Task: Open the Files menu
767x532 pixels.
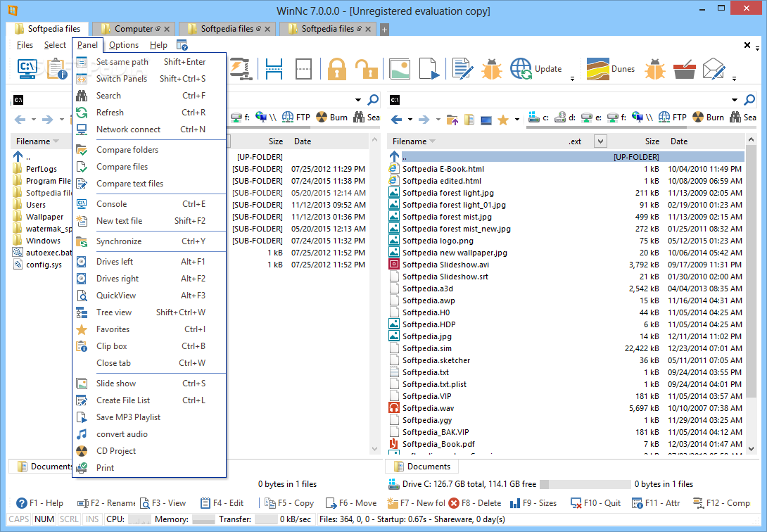Action: [25, 45]
